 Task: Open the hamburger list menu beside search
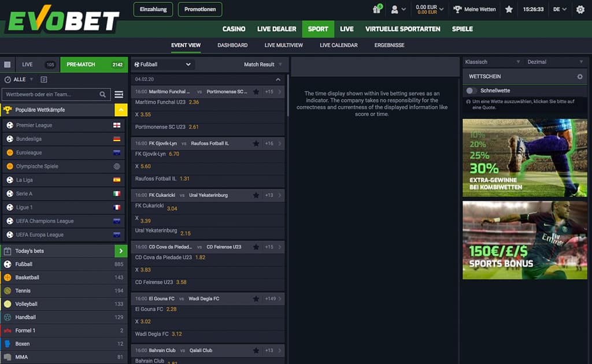click(119, 94)
